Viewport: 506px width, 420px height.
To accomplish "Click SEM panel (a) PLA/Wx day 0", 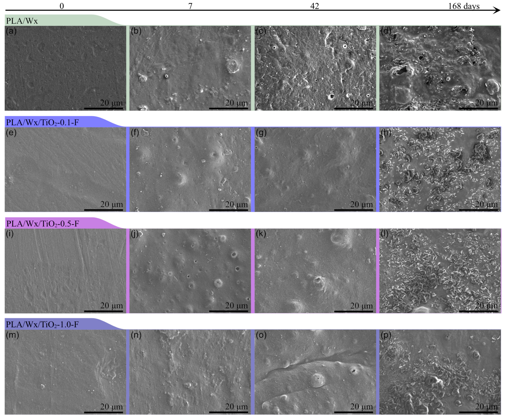I will 65,68.
